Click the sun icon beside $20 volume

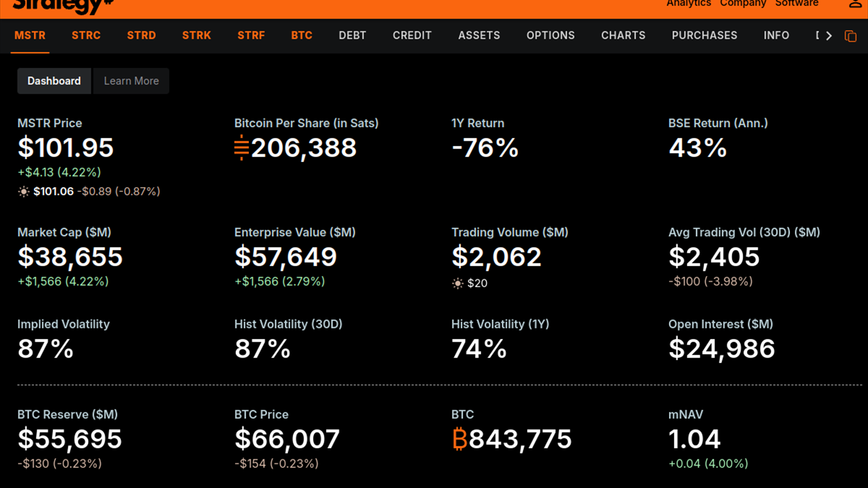pyautogui.click(x=458, y=283)
